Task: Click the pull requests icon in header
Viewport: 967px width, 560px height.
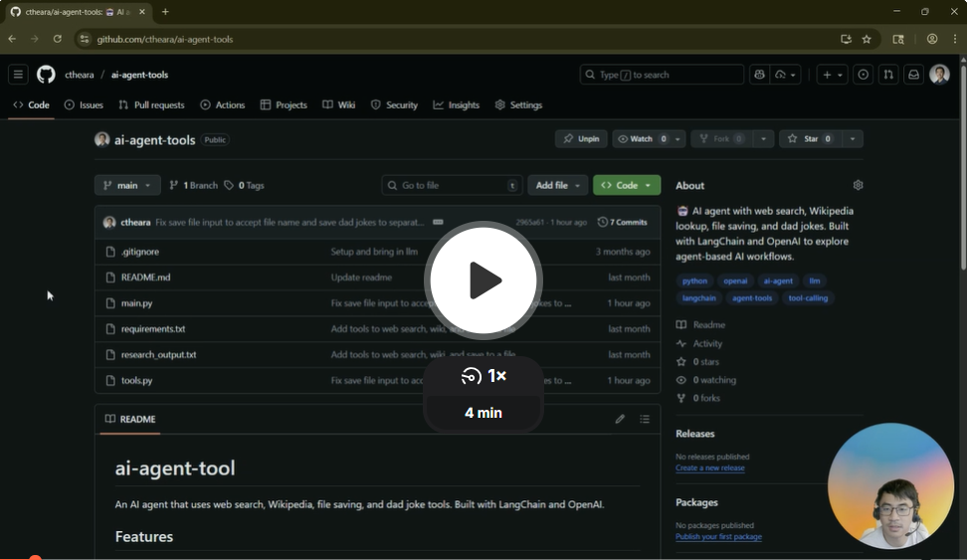Action: click(x=888, y=75)
